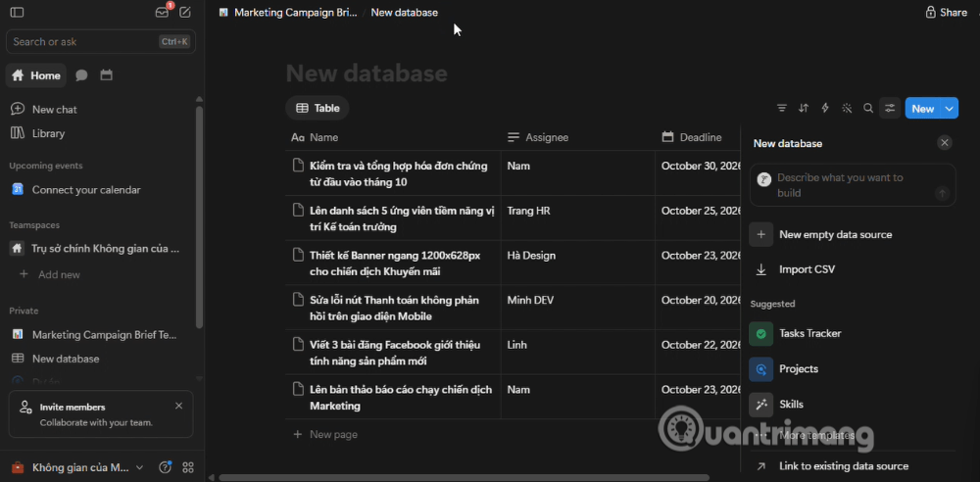Open page icon of Lên bản thảo báo cáo row
Image resolution: width=980 pixels, height=482 pixels.
pyautogui.click(x=298, y=390)
